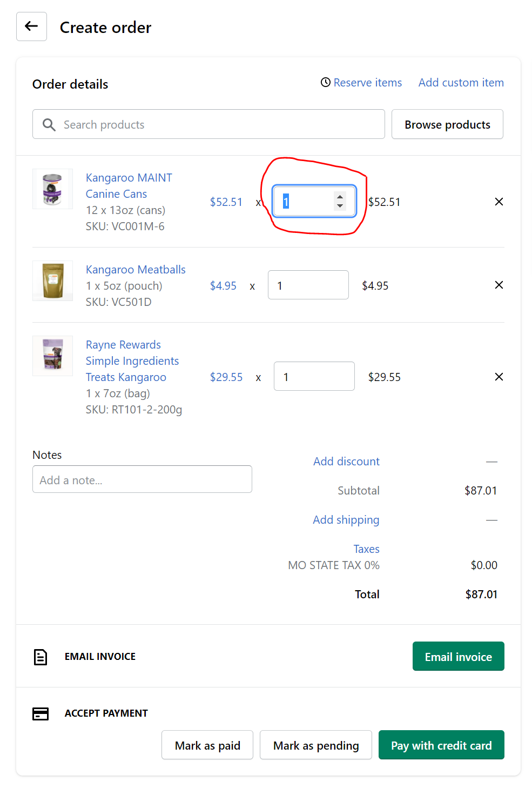Viewport: 532px width, 788px height.
Task: Click the $29.55 unit price link
Action: [226, 377]
